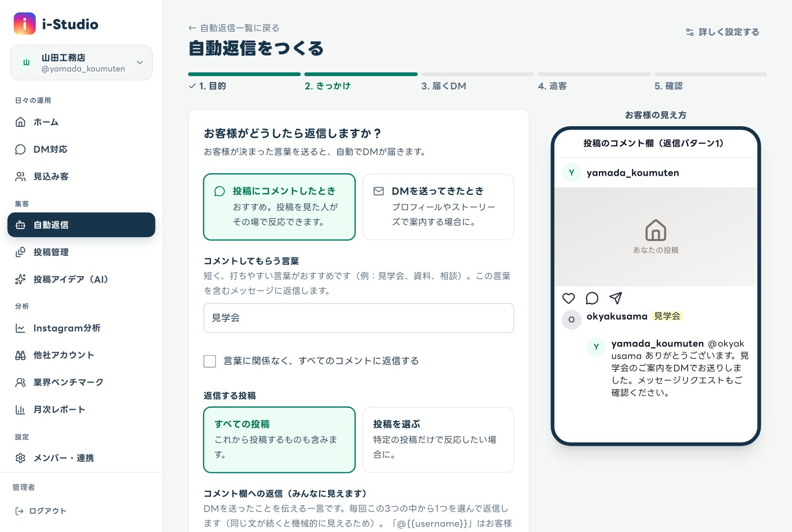Click the sliders icon beside 詳しく設定する
The height and width of the screenshot is (532, 792).
[690, 32]
